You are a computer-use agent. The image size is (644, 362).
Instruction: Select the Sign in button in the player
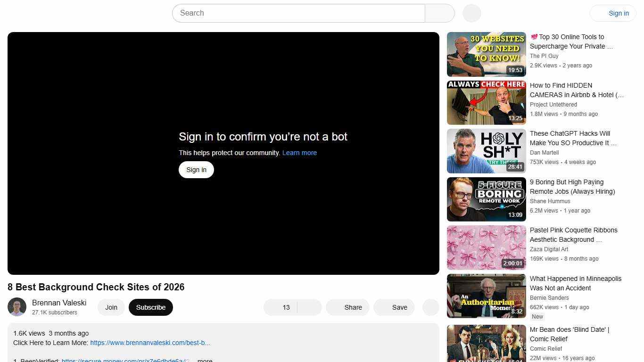point(196,169)
